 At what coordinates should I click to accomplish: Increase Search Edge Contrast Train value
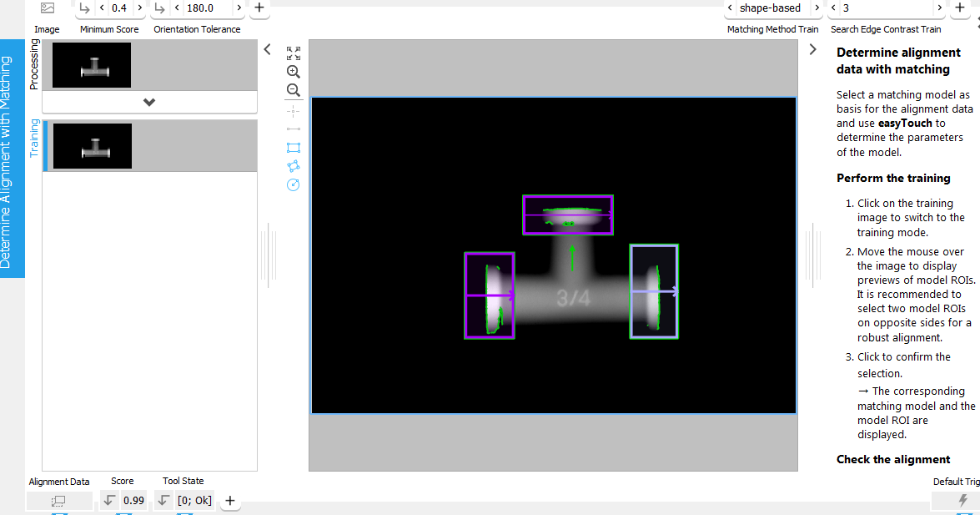tap(939, 8)
